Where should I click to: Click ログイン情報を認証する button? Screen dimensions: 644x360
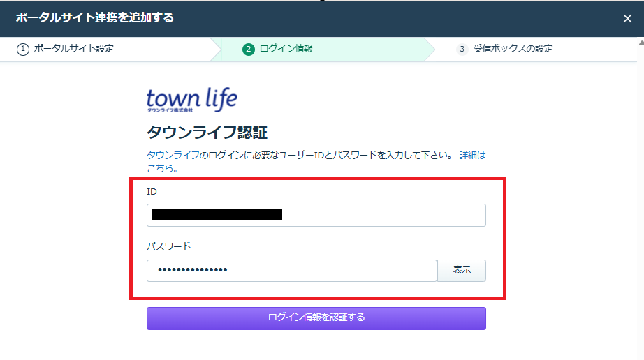tap(316, 318)
